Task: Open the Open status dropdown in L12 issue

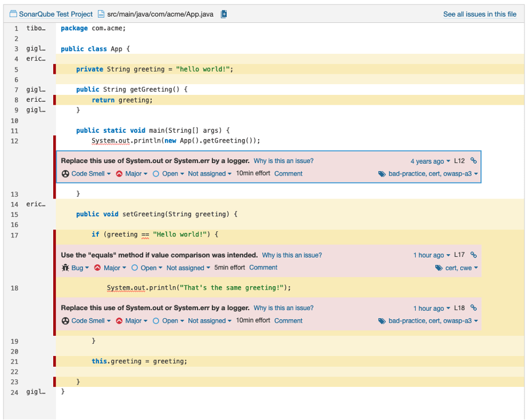Action: [x=173, y=173]
